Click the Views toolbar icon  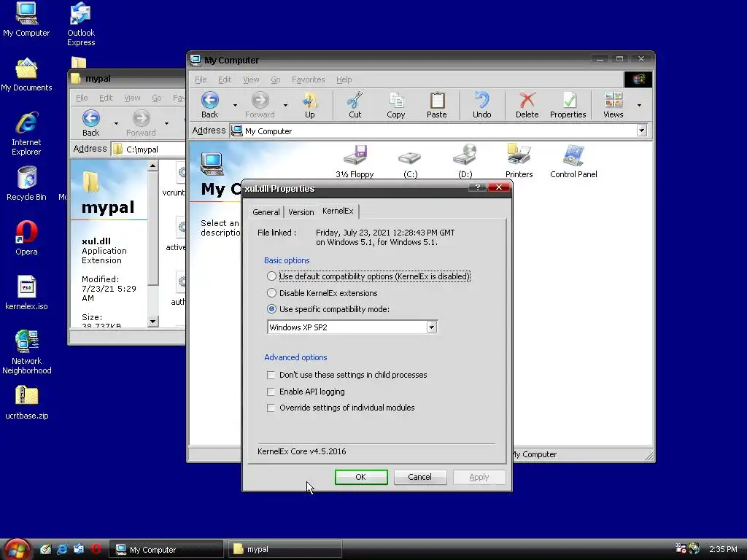click(x=613, y=105)
